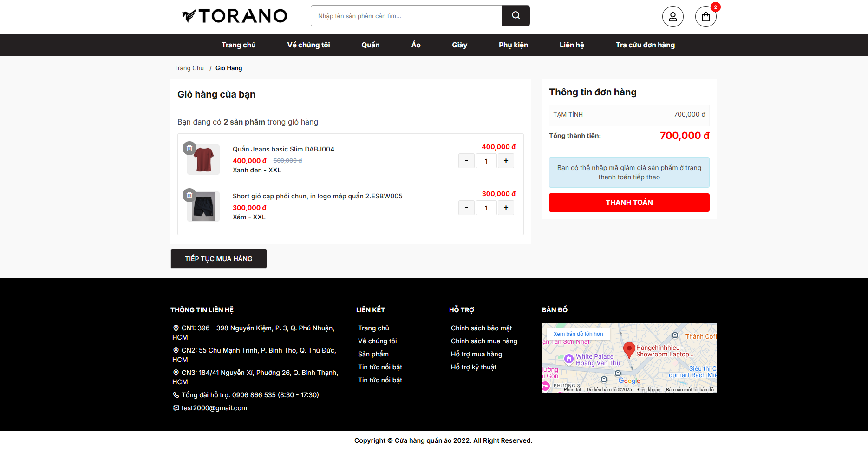Increase quantity of Quần Jeans basic Slim
Image resolution: width=868 pixels, height=453 pixels.
[x=506, y=161]
